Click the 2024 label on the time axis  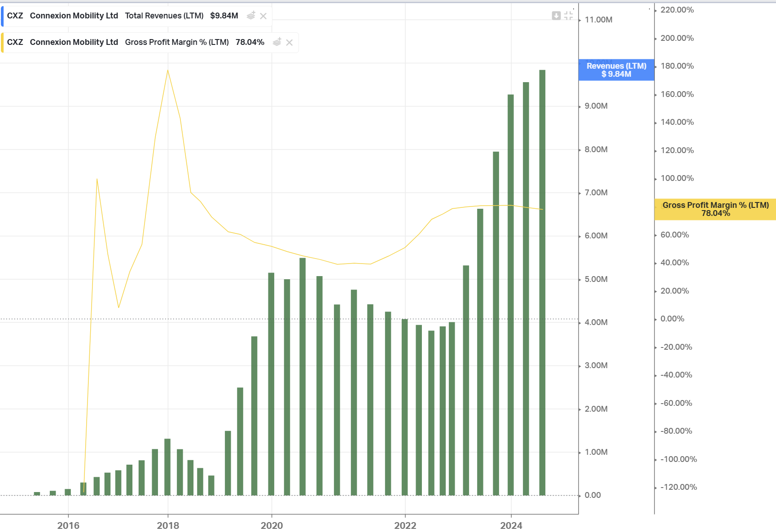(x=511, y=525)
